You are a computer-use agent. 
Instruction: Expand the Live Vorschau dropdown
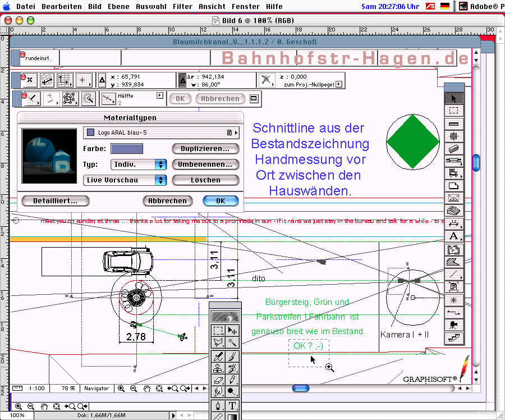[125, 180]
